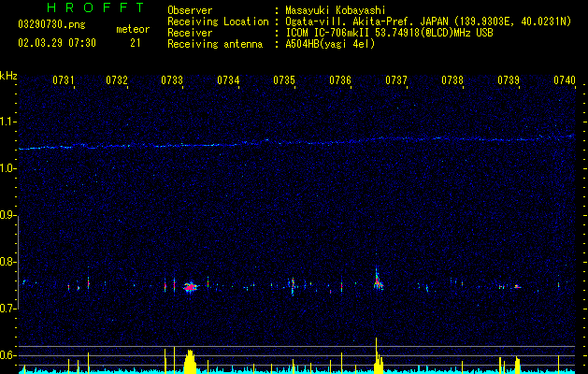The height and width of the screenshot is (374, 588).
Task: Click the meteor count 21
Action: tap(135, 43)
